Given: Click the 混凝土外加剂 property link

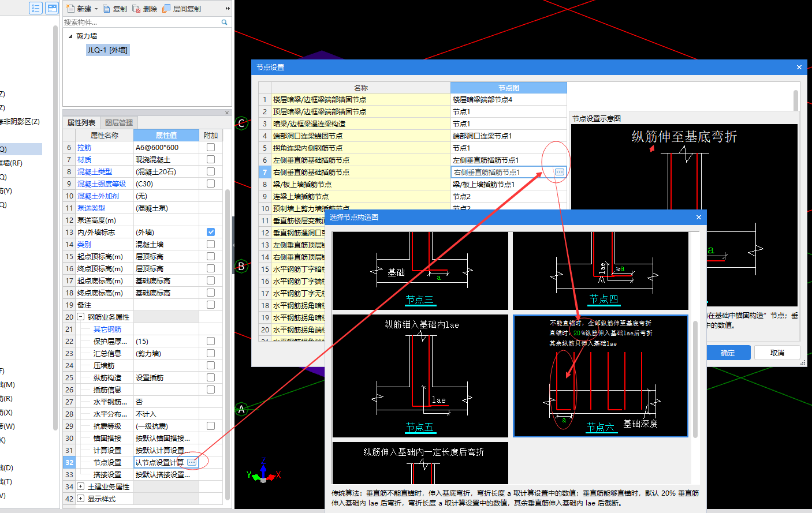Looking at the screenshot, I should coord(98,196).
